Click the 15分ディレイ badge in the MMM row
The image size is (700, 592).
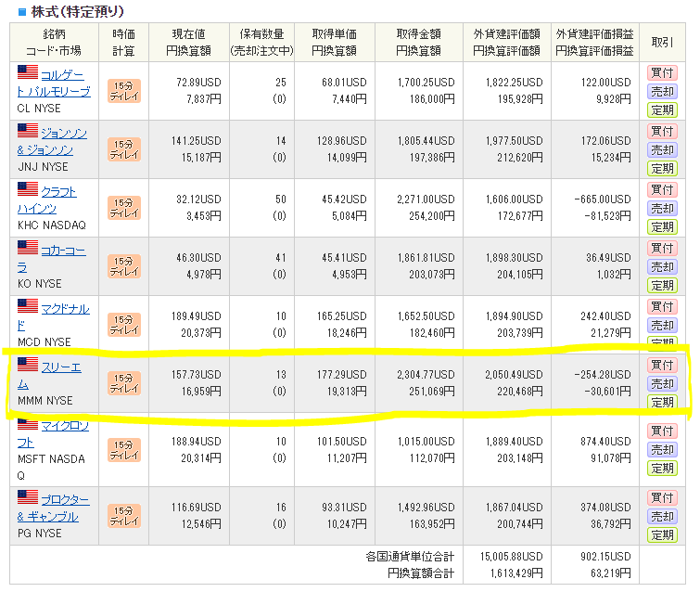[x=123, y=382]
